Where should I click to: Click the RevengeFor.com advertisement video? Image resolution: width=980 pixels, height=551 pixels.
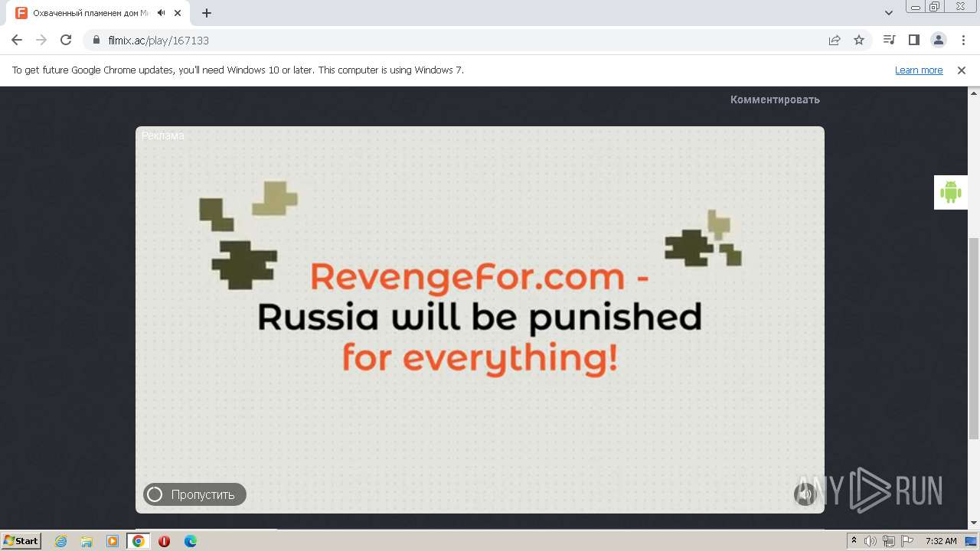coord(480,320)
